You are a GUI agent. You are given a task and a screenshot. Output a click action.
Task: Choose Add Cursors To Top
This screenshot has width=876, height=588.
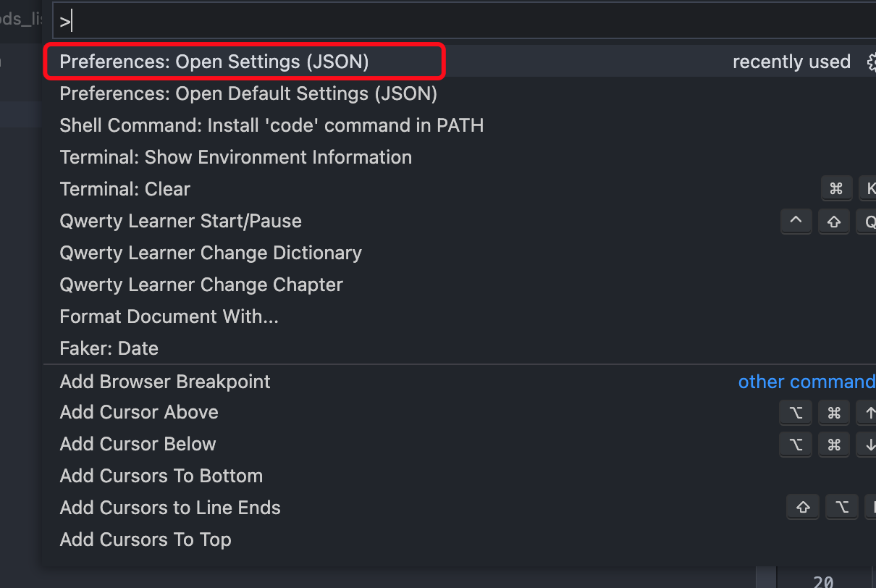[x=460, y=539]
